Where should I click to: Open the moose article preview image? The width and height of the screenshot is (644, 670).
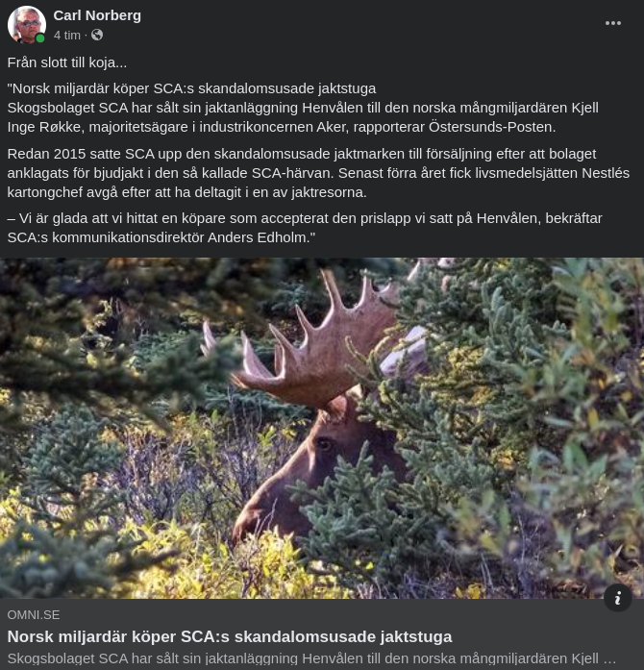click(x=322, y=428)
